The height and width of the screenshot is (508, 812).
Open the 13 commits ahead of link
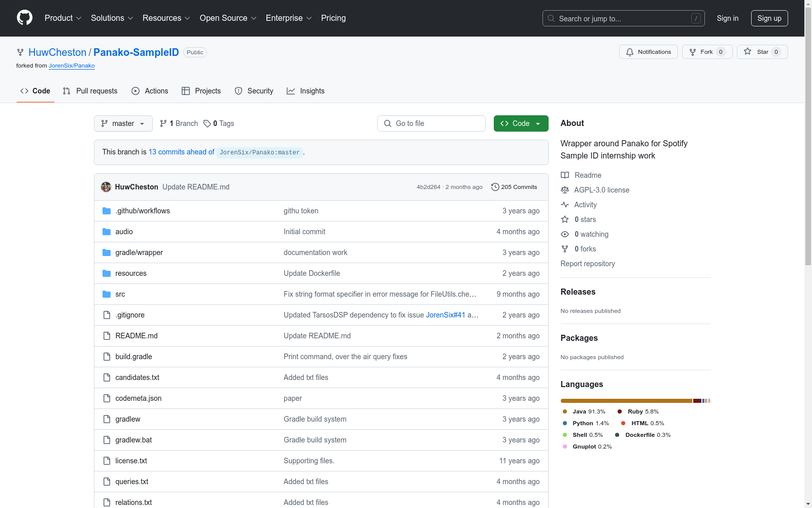(181, 152)
